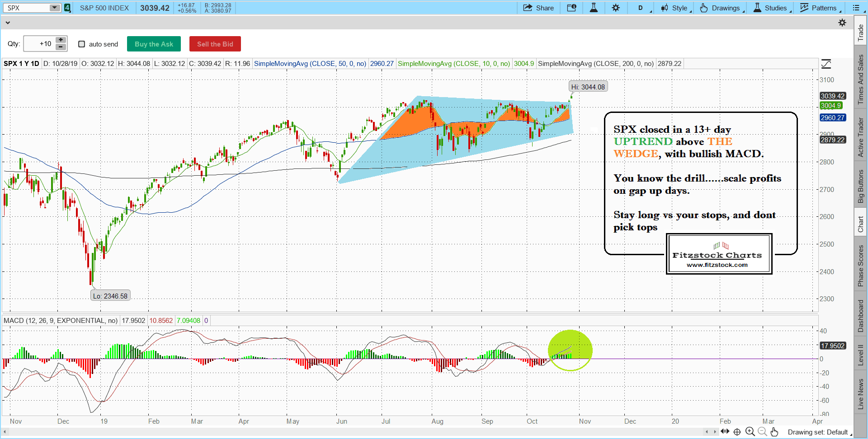Open the Times And Sales side tab

(x=860, y=79)
